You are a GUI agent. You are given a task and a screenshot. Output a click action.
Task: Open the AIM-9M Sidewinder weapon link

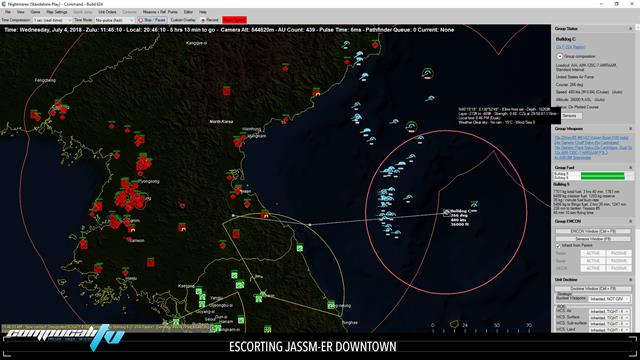(572, 157)
